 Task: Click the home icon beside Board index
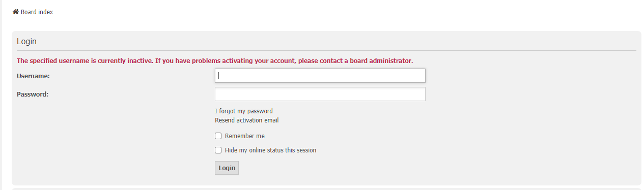click(x=16, y=12)
